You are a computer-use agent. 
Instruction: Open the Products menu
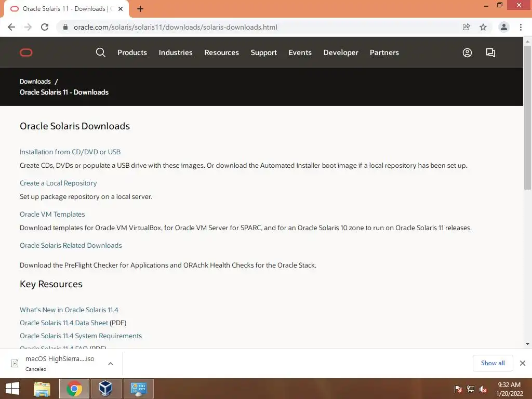coord(132,52)
